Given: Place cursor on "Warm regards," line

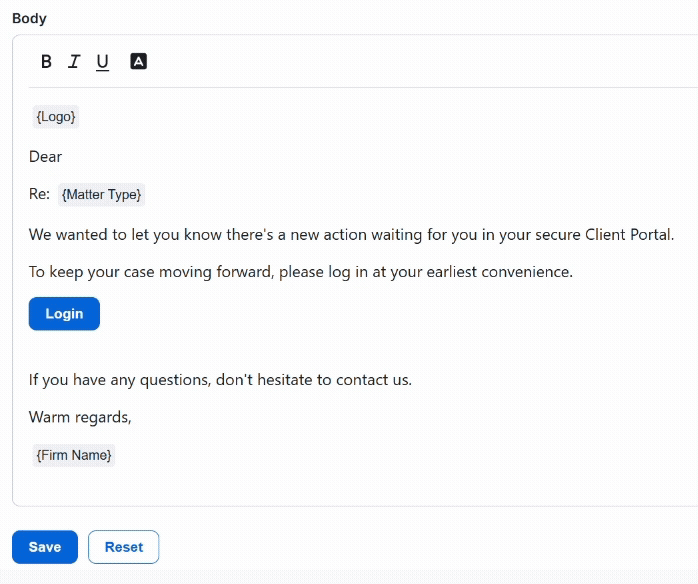Looking at the screenshot, I should click(x=80, y=417).
